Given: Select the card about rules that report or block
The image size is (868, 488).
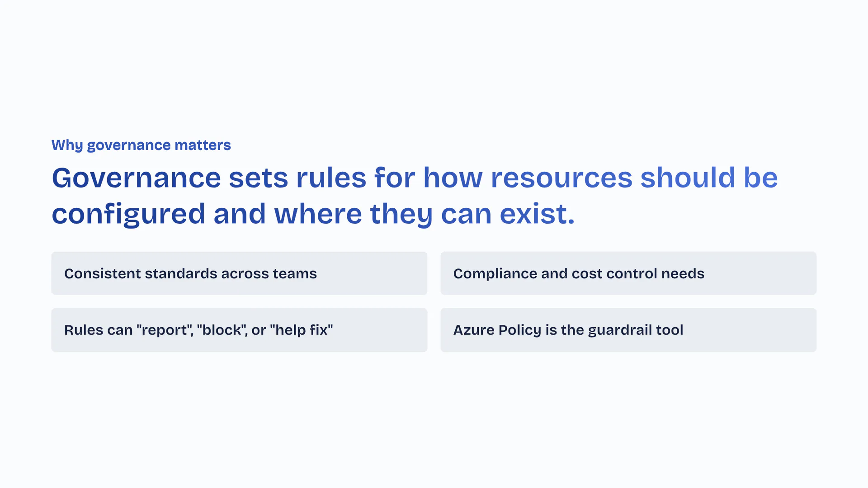Looking at the screenshot, I should point(239,330).
